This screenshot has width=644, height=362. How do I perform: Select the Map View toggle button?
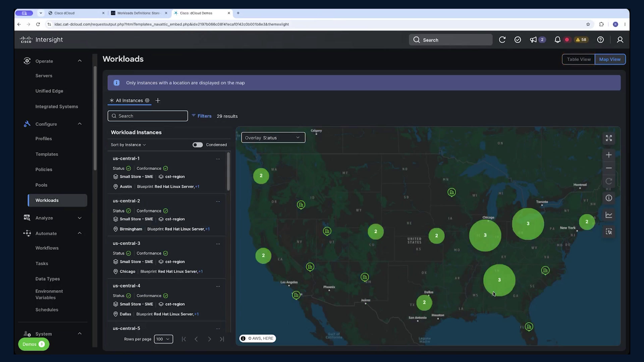click(x=610, y=59)
